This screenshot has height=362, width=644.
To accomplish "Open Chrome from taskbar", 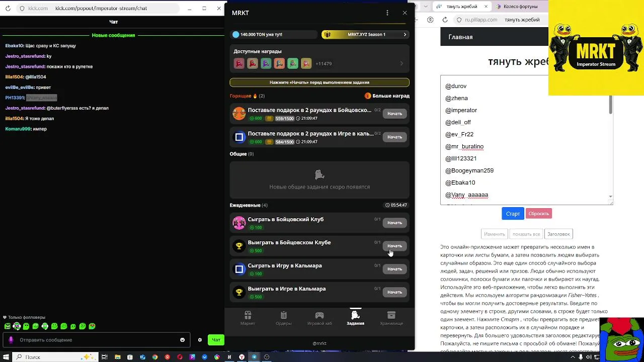I will click(155, 357).
